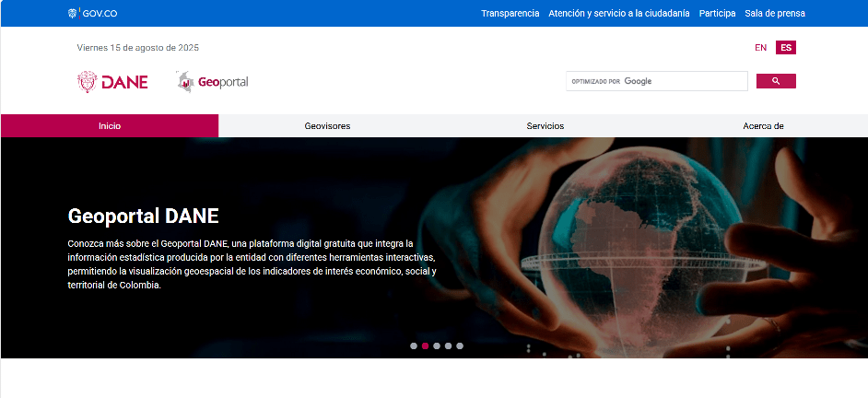Visit the Participa link
The image size is (868, 398).
click(x=717, y=14)
